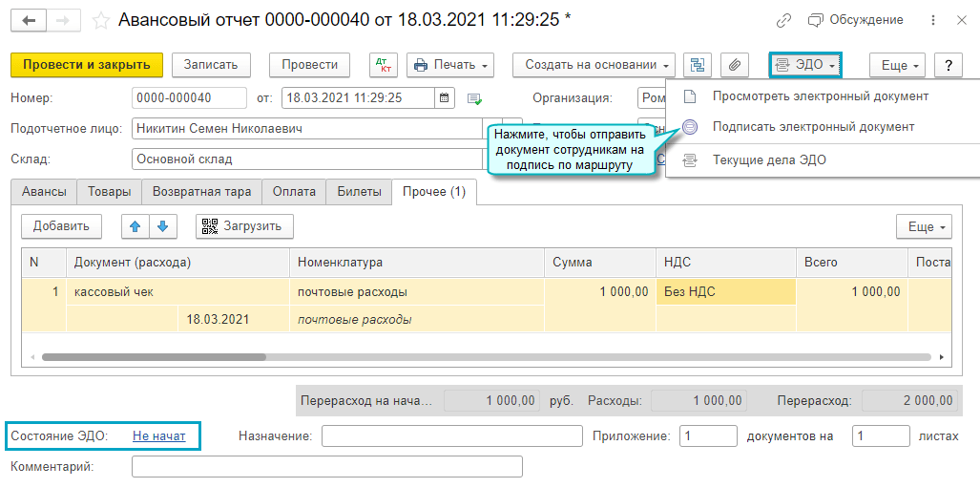This screenshot has width=980, height=488.
Task: Open document structure (related documents) icon
Action: click(x=698, y=64)
